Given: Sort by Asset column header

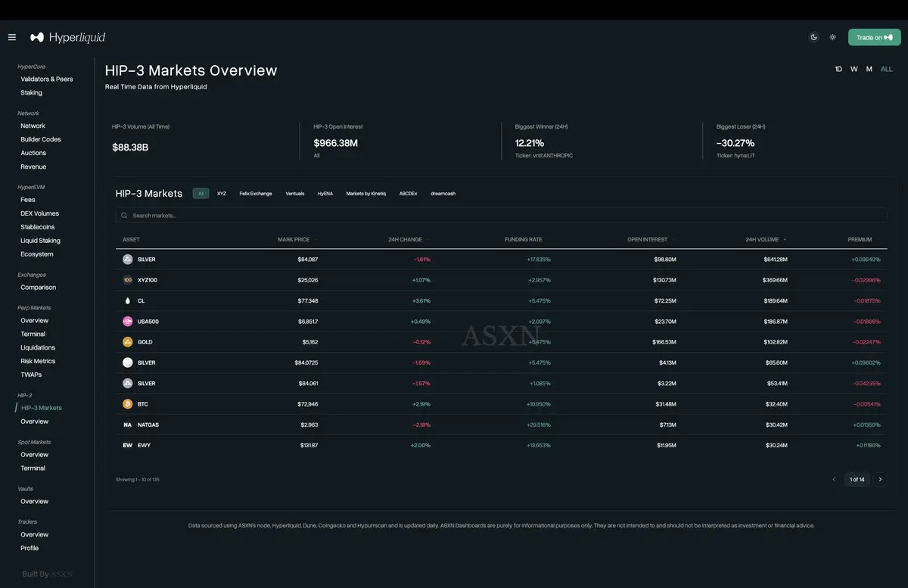Looking at the screenshot, I should click(x=131, y=239).
